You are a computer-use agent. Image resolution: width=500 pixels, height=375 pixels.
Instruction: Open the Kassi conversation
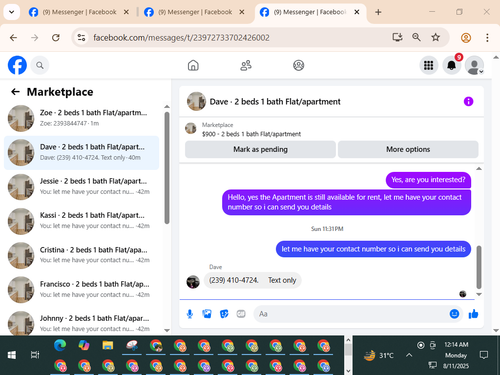click(81, 221)
